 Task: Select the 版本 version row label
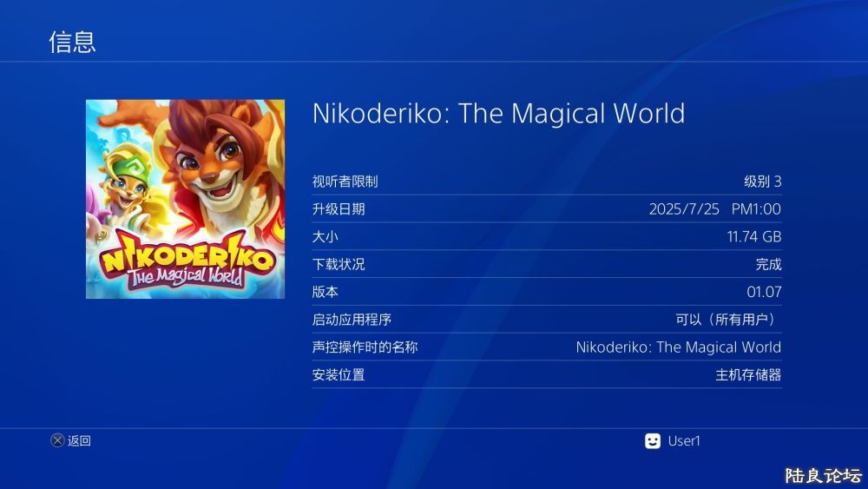click(325, 293)
